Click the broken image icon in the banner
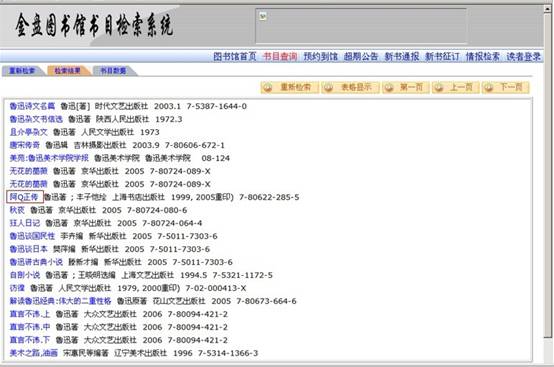The width and height of the screenshot is (554, 367). click(263, 16)
